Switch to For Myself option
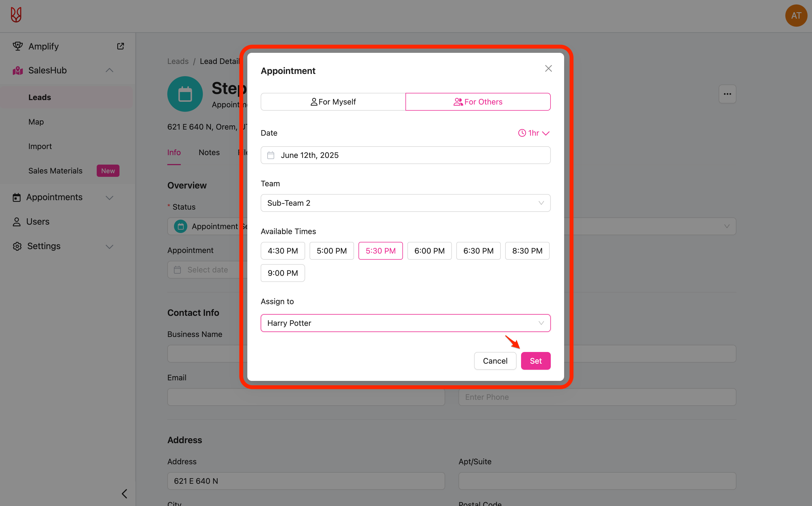 click(x=333, y=102)
